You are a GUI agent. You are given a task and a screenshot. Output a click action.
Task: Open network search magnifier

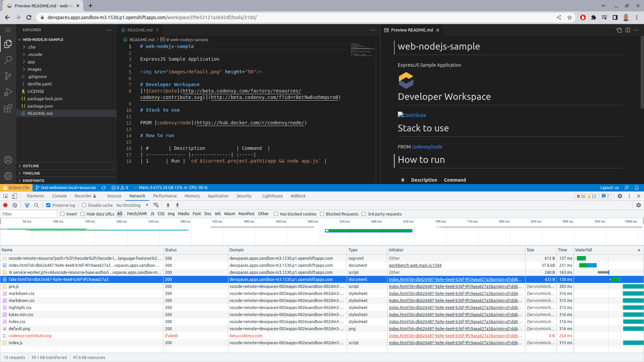coord(37,205)
